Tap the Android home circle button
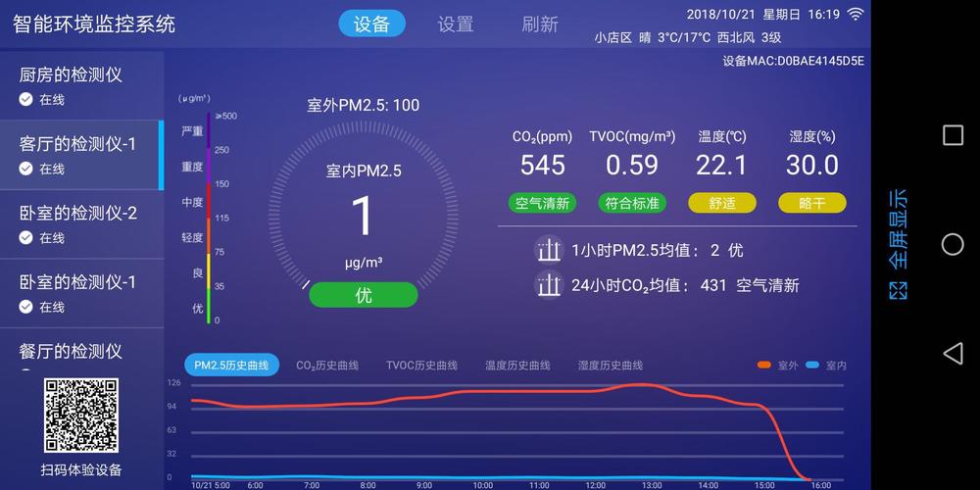The image size is (980, 490). point(953,244)
